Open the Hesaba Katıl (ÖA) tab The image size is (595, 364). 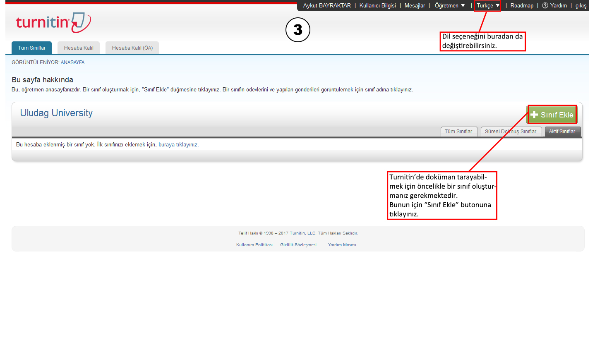coord(132,48)
